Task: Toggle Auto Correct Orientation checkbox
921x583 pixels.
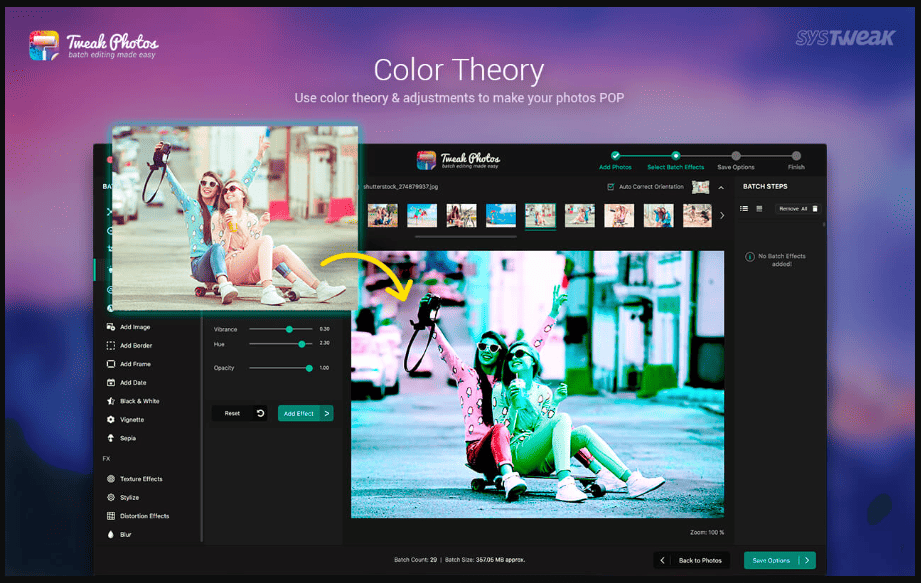Action: coord(610,187)
